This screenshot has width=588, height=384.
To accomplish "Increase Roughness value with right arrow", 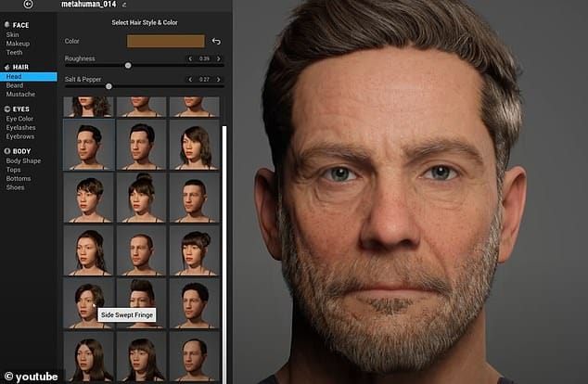I will tap(218, 58).
